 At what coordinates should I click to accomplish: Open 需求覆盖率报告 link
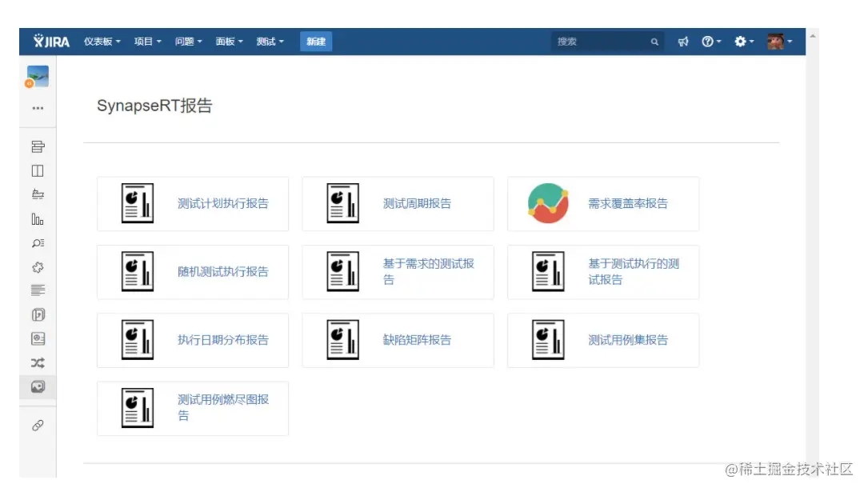click(x=628, y=204)
